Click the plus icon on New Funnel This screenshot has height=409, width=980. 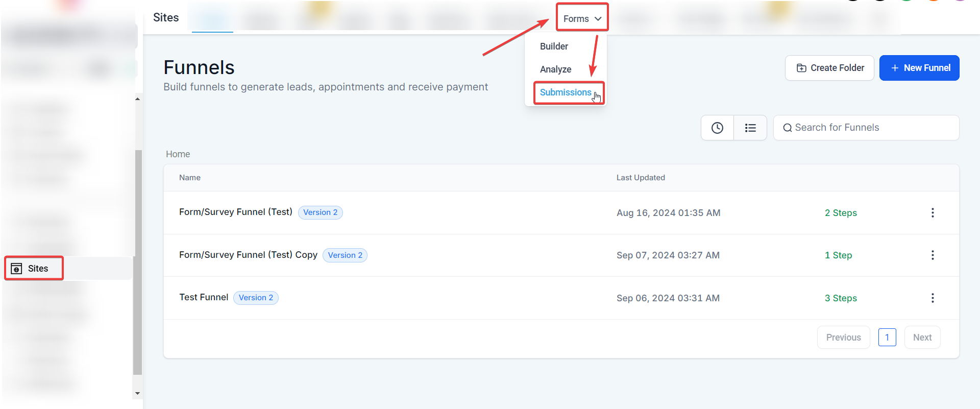[895, 68]
